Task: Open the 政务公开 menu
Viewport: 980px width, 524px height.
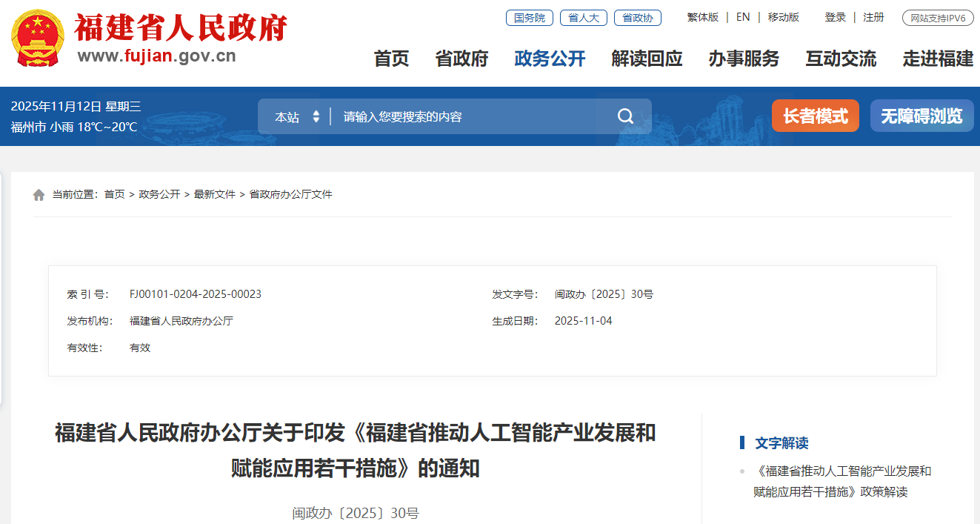Action: pyautogui.click(x=550, y=59)
